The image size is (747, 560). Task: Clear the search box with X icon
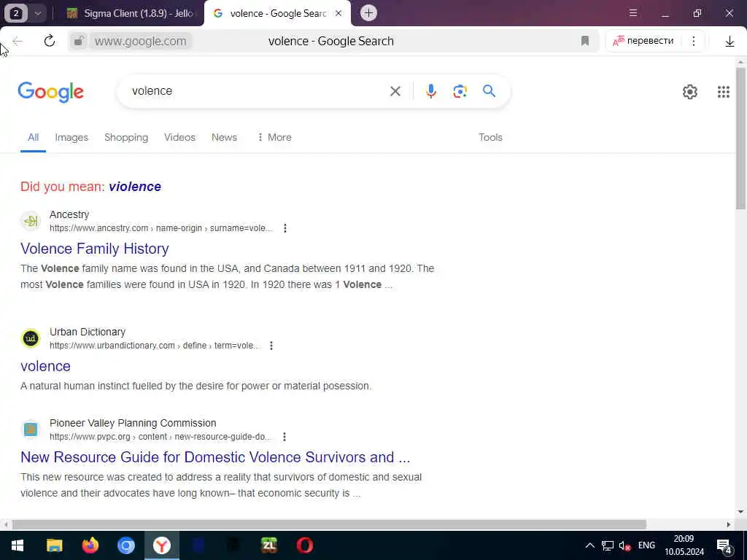pyautogui.click(x=395, y=91)
